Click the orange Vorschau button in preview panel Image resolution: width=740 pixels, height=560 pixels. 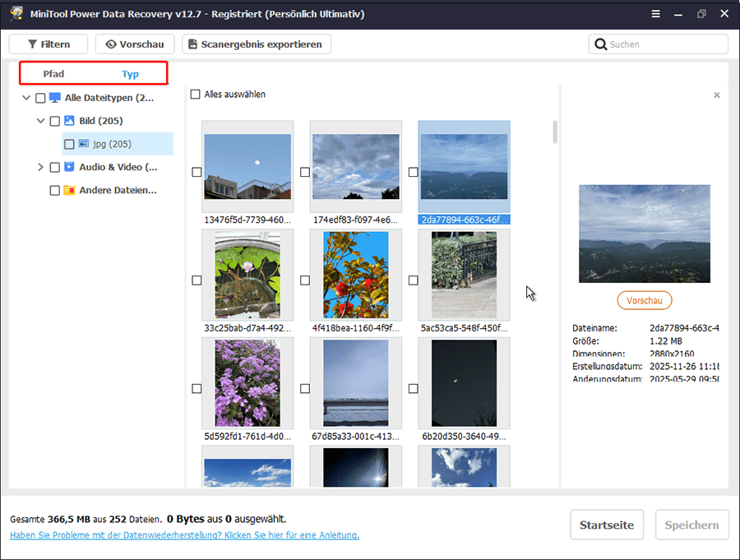pyautogui.click(x=644, y=301)
